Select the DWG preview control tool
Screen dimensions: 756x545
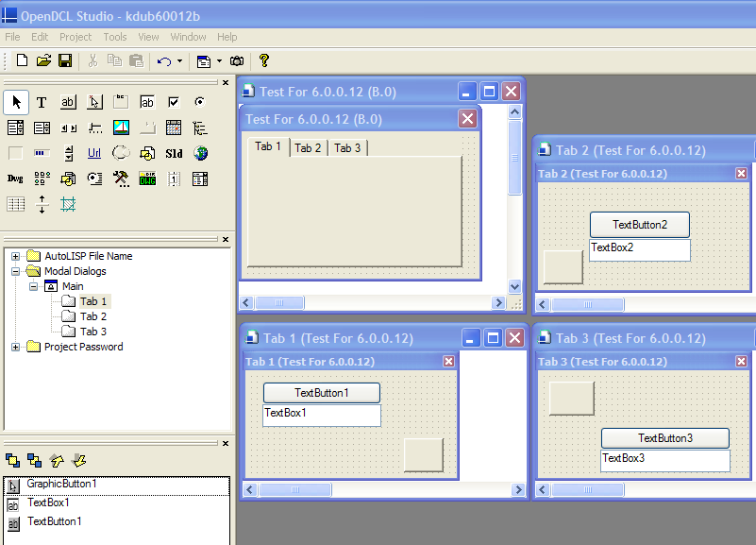pos(147,179)
